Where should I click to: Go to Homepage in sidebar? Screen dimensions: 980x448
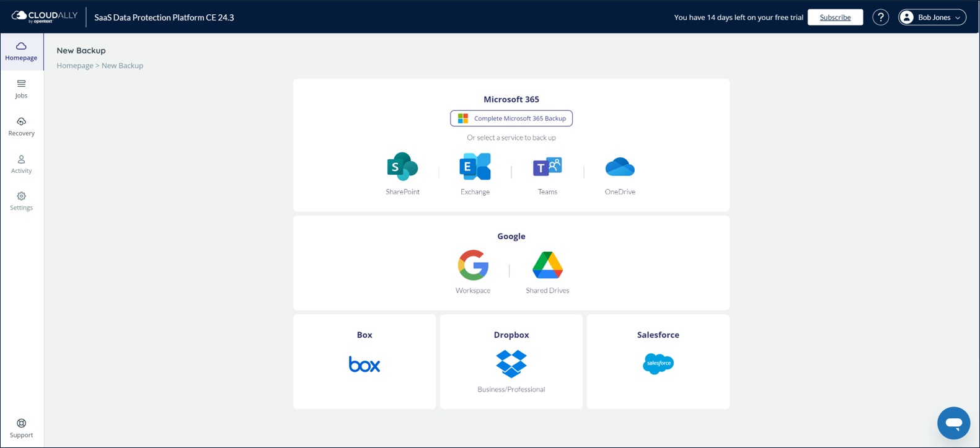22,51
